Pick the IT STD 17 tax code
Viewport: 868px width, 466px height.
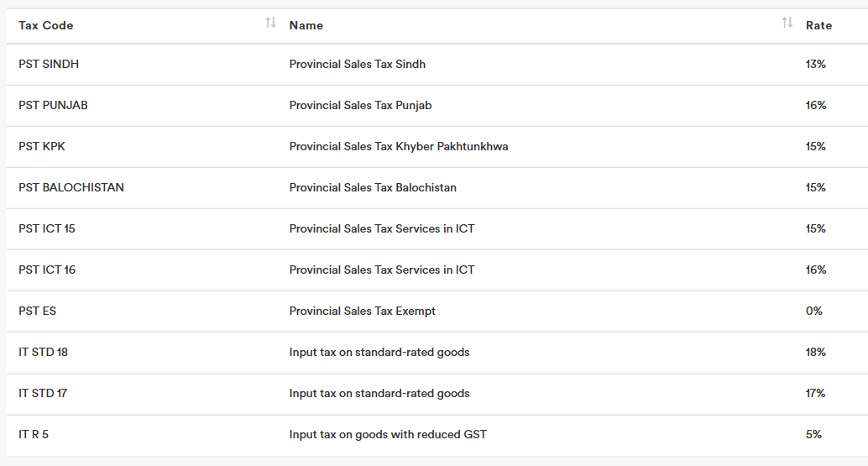[43, 393]
